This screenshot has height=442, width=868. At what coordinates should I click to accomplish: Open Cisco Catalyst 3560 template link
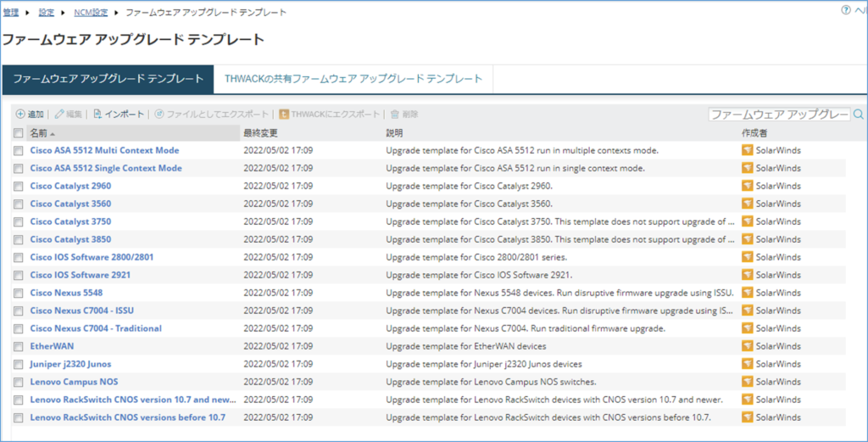(70, 204)
